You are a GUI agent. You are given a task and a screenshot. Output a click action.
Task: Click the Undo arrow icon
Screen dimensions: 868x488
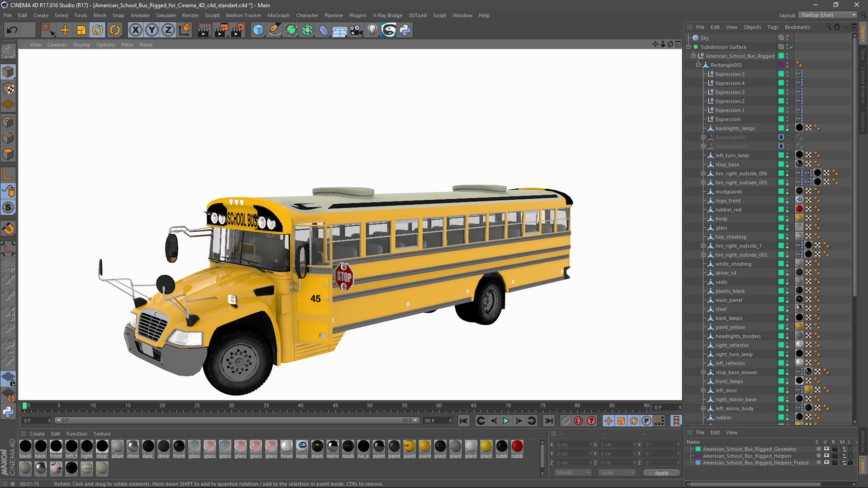point(12,30)
